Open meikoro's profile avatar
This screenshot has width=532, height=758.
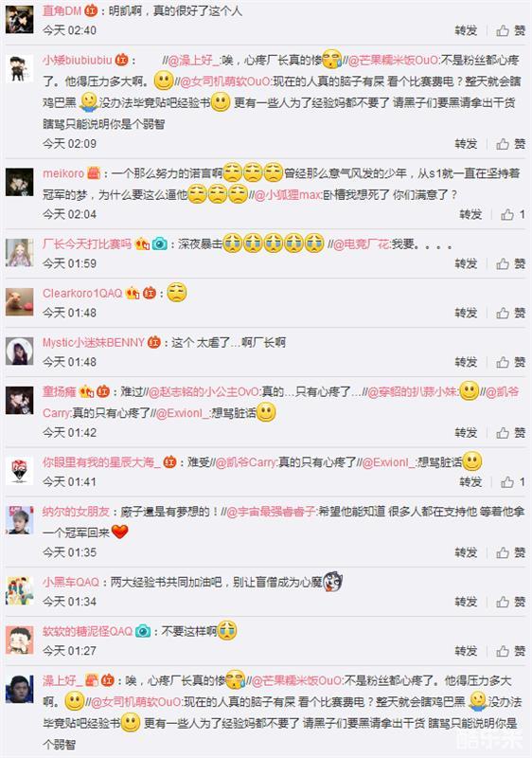(19, 182)
